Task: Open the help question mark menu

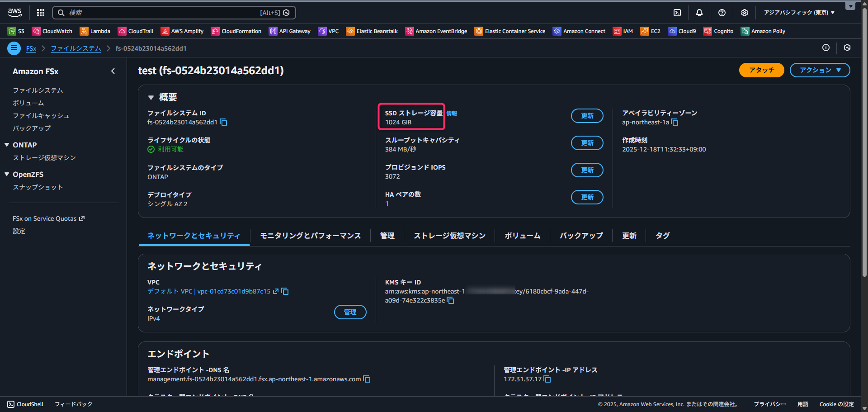Action: point(722,13)
